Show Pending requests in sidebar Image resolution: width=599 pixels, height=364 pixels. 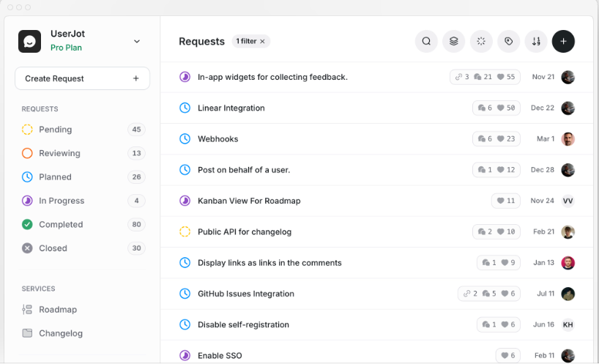[x=55, y=130]
